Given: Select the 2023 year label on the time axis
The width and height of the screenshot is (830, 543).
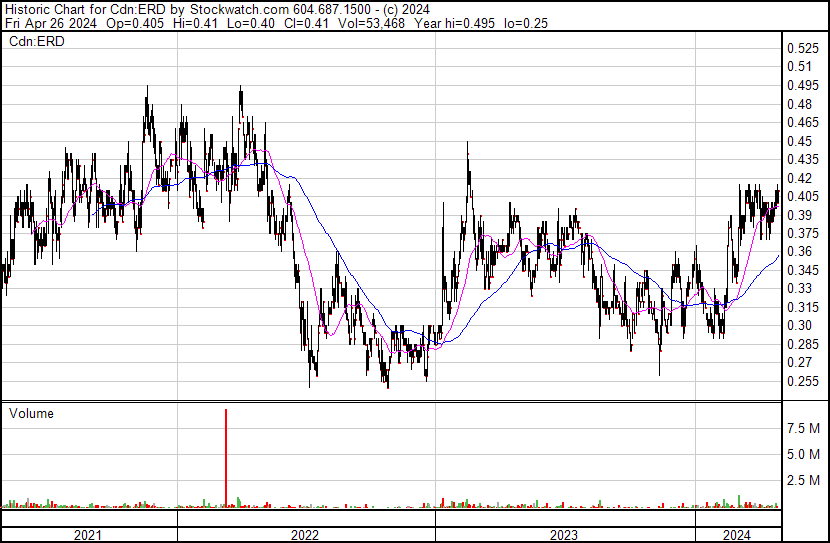Looking at the screenshot, I should coord(565,535).
